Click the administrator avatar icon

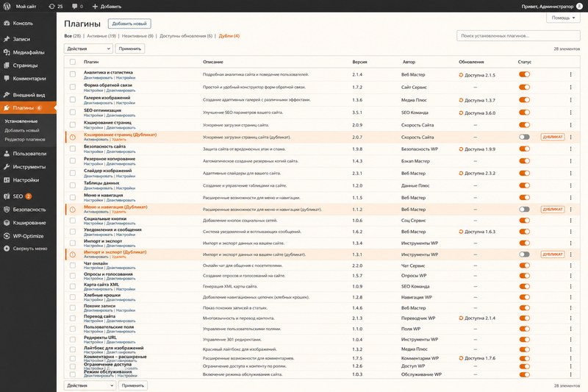(579, 6)
